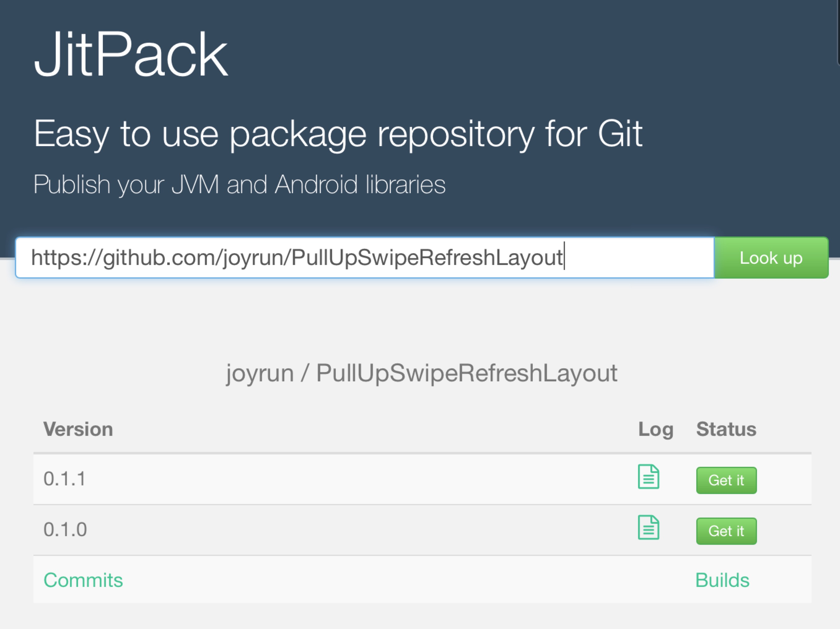Open the build log for version 0.1.1
This screenshot has height=629, width=840.
[648, 476]
